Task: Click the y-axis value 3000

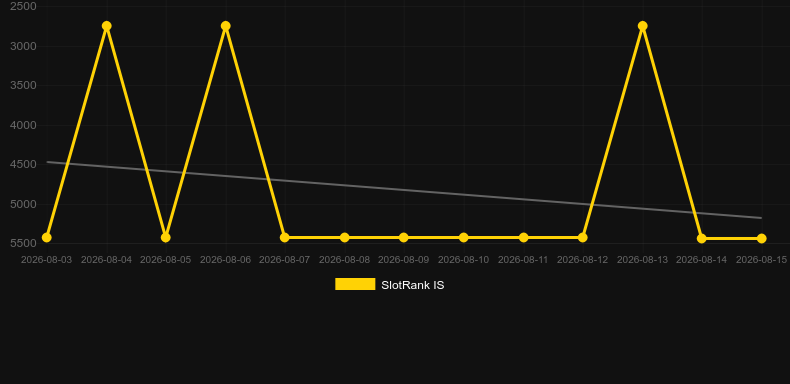Action: [24, 46]
